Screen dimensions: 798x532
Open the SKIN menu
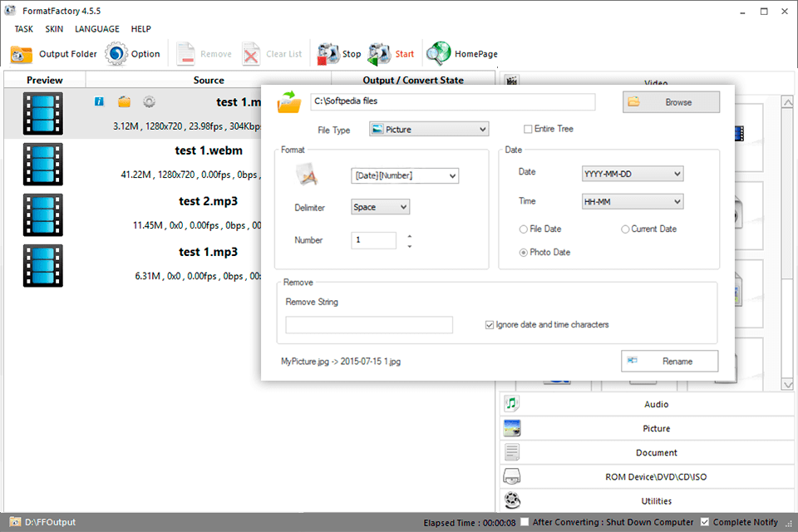click(x=54, y=29)
